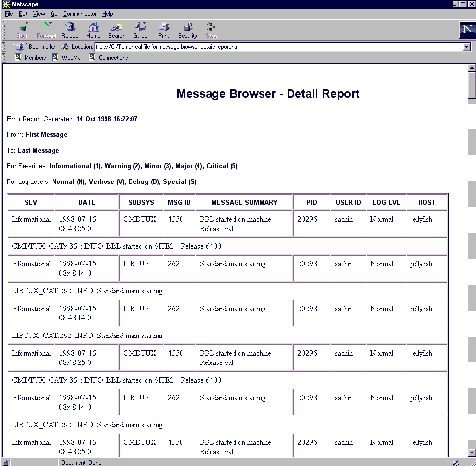Open the Security info button
476x466 pixels.
tap(187, 30)
